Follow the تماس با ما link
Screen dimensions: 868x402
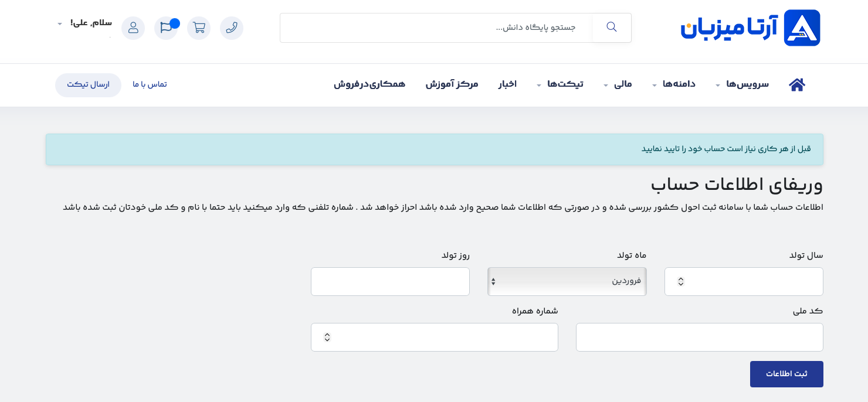(150, 84)
